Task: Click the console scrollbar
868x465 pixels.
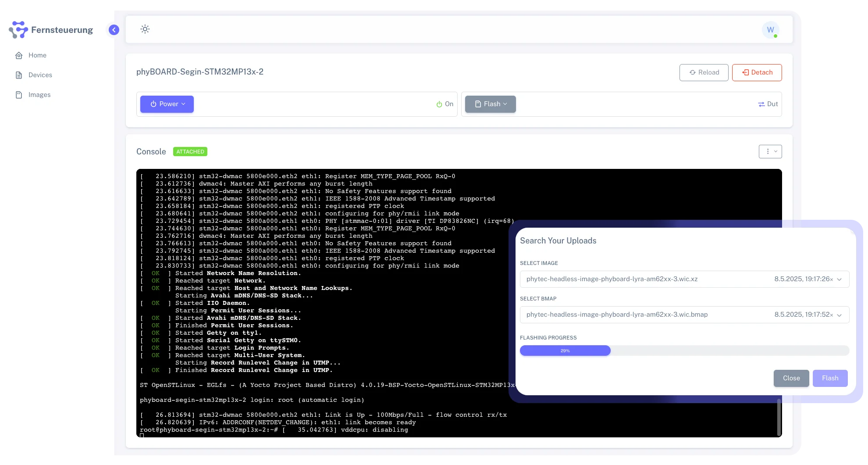Action: tap(779, 418)
